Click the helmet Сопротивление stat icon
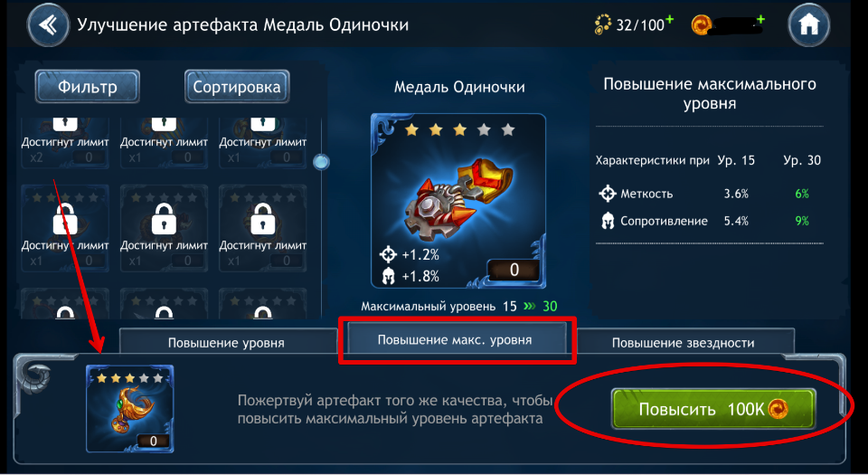Image resolution: width=868 pixels, height=475 pixels. 608,222
